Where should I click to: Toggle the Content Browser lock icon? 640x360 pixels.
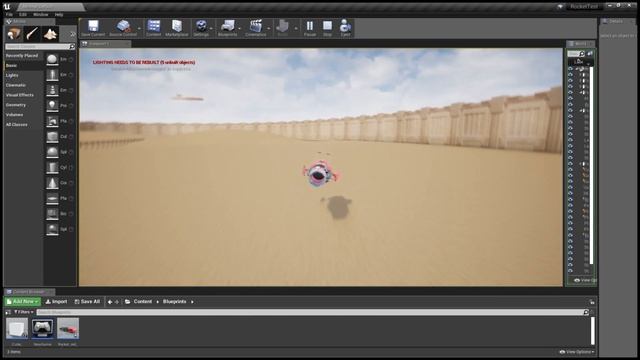click(x=592, y=302)
